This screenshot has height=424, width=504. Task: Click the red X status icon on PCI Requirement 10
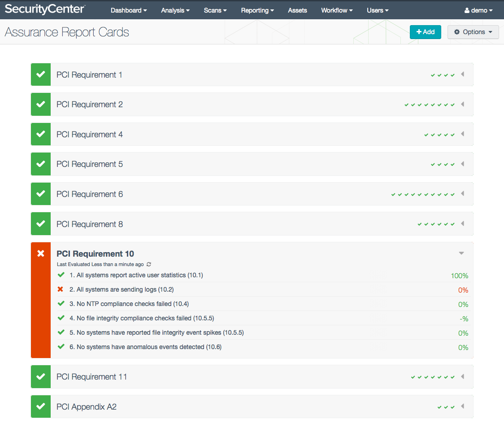point(40,254)
